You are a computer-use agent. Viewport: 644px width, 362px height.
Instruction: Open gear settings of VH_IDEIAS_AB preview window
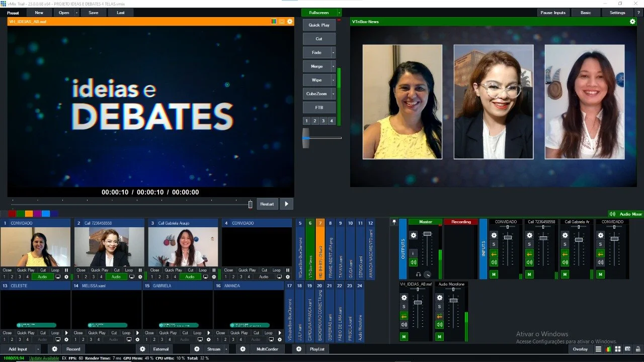[290, 22]
